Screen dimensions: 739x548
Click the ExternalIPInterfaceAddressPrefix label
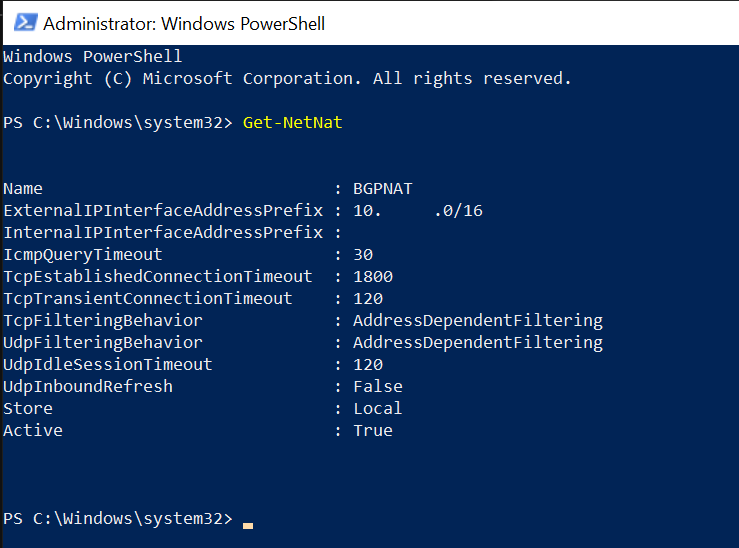point(163,211)
